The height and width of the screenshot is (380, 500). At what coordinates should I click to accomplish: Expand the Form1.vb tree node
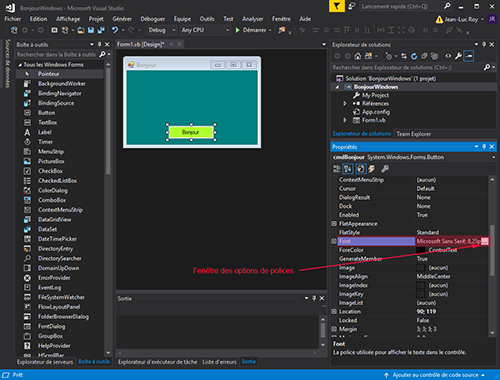coord(345,120)
